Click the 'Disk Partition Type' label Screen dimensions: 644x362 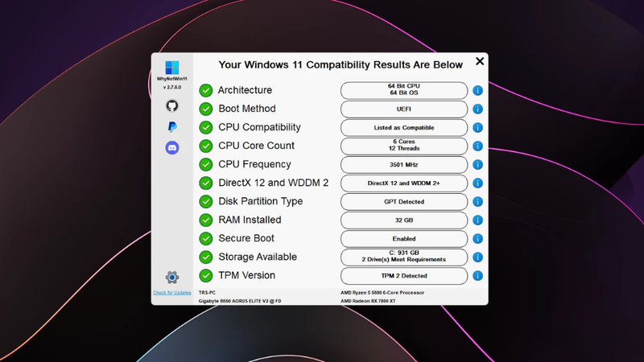pyautogui.click(x=260, y=201)
